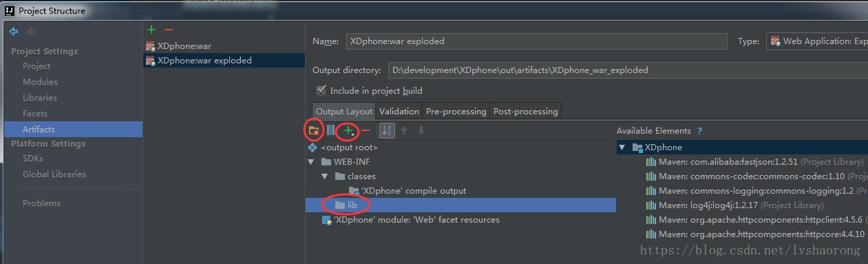Click Available Elements help question mark
The height and width of the screenshot is (264, 868).
tap(699, 131)
